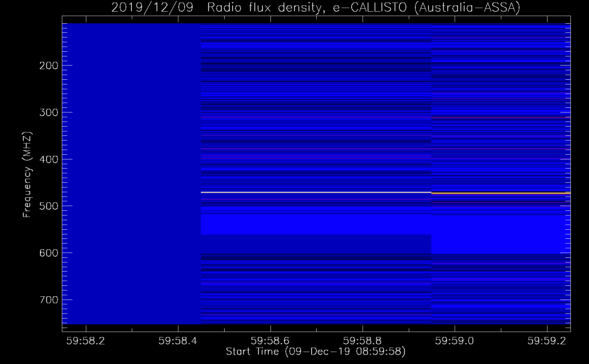Click the 'Frequency (MHZ)' y-axis label
Image resolution: width=589 pixels, height=364 pixels.
click(27, 174)
